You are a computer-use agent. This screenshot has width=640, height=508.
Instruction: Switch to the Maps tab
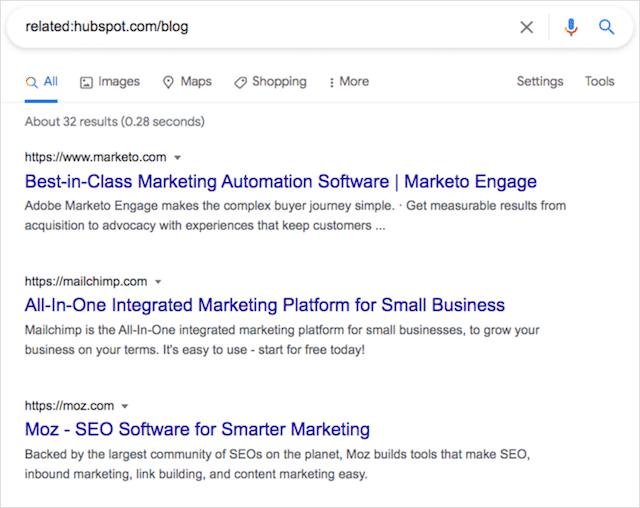click(186, 82)
